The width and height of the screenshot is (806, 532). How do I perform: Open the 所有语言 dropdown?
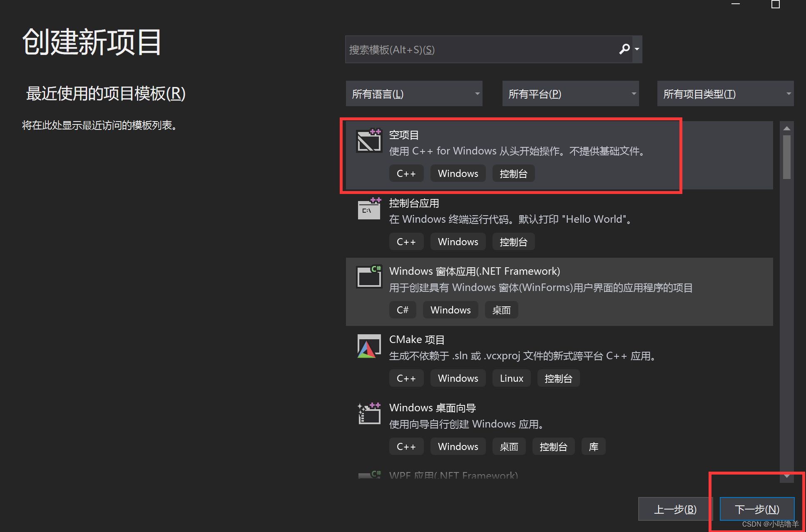[x=414, y=93]
